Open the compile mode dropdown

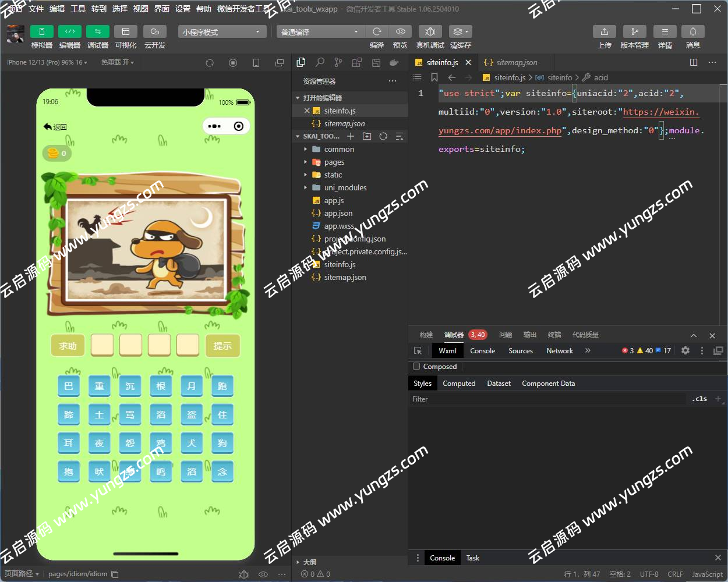[319, 32]
